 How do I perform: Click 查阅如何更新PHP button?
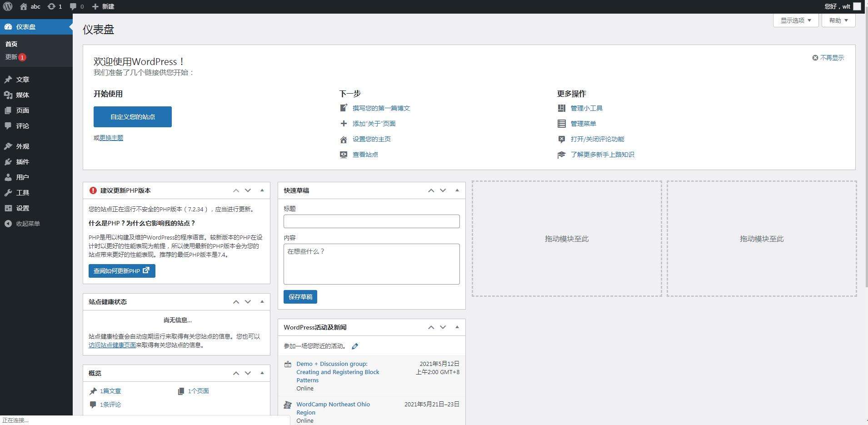(122, 271)
